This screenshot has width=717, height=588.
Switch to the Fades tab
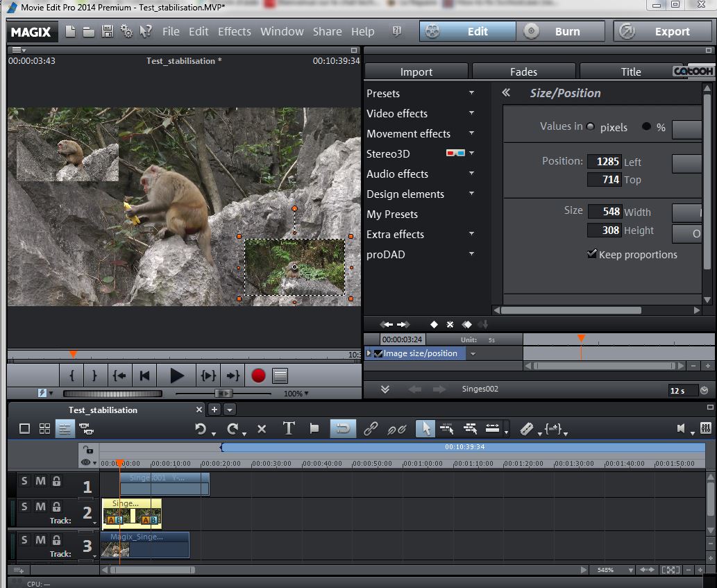point(523,72)
